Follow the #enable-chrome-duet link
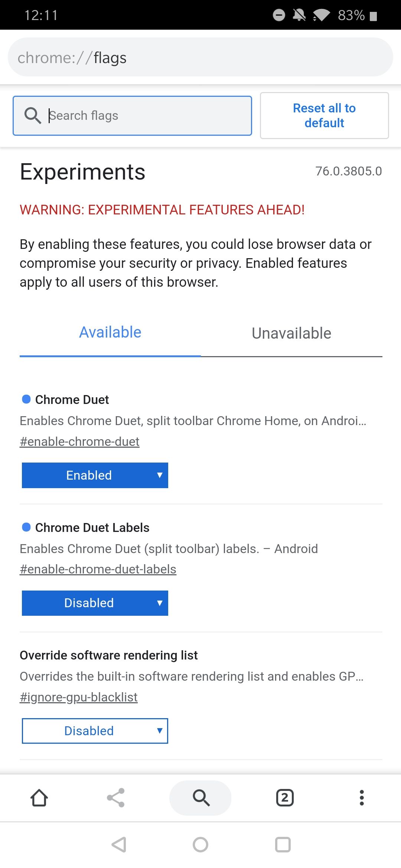 79,441
